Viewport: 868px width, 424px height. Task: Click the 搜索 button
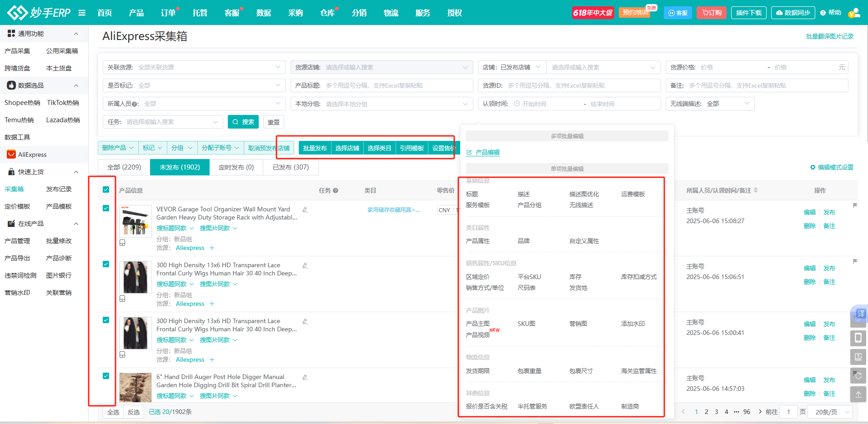[x=243, y=122]
